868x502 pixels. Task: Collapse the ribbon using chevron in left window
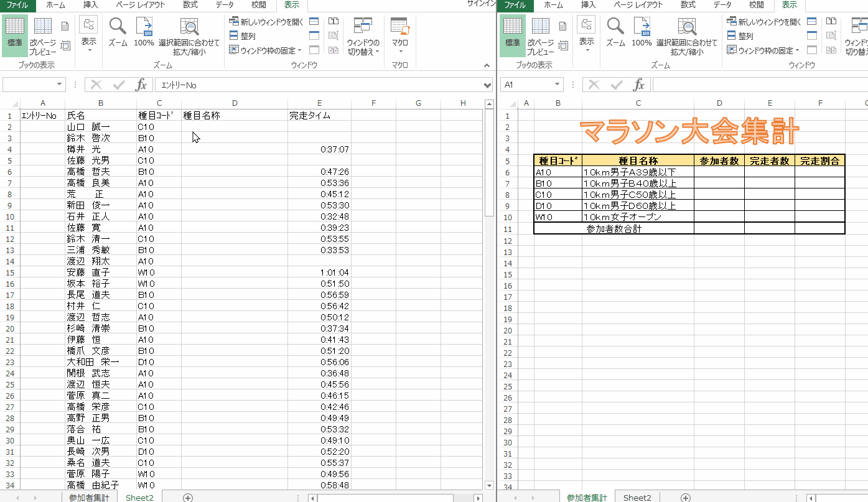click(x=487, y=65)
